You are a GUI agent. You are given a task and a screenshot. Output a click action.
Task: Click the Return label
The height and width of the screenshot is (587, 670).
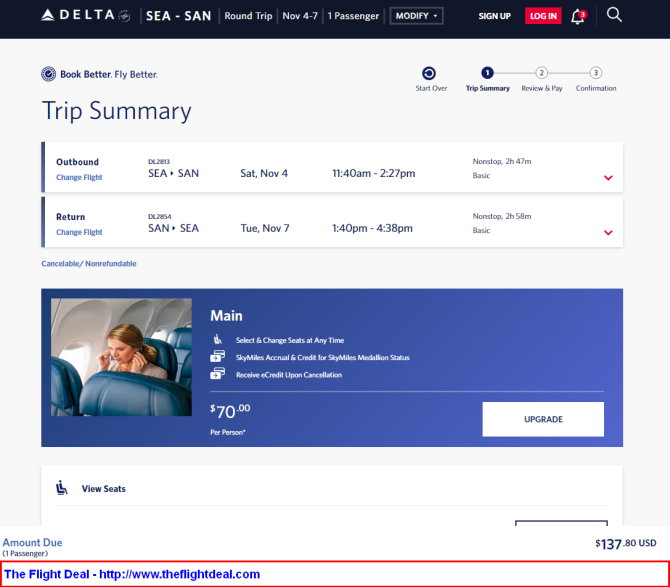pos(71,217)
